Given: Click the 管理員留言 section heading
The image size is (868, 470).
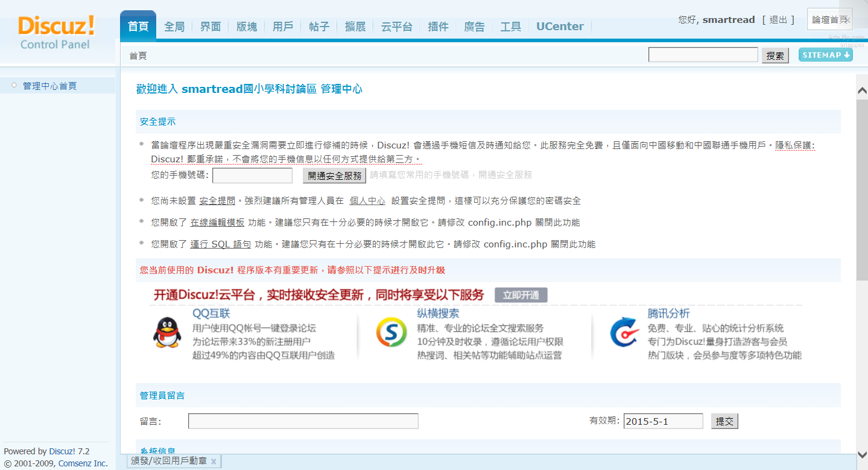Looking at the screenshot, I should [162, 396].
